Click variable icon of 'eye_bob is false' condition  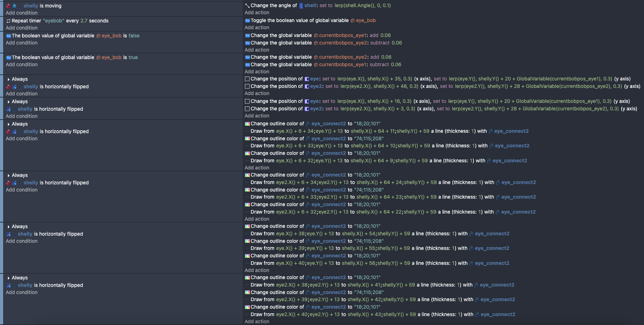9,36
